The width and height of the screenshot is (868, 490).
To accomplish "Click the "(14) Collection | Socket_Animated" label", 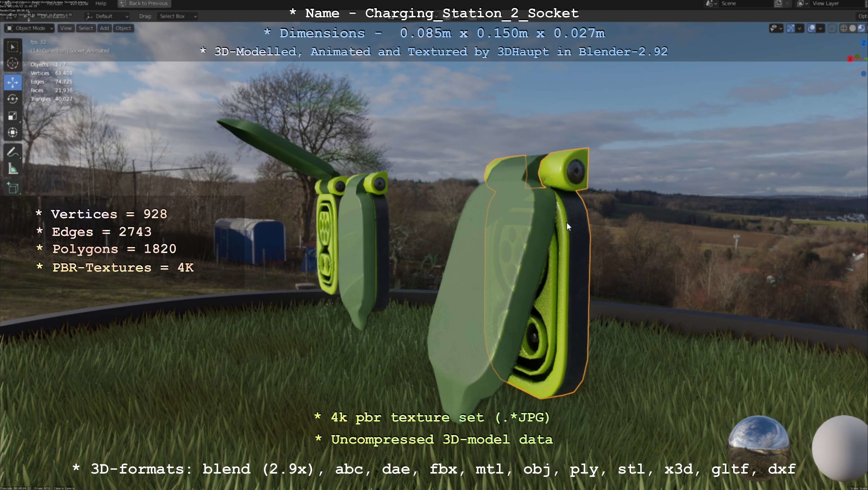I will [x=70, y=51].
